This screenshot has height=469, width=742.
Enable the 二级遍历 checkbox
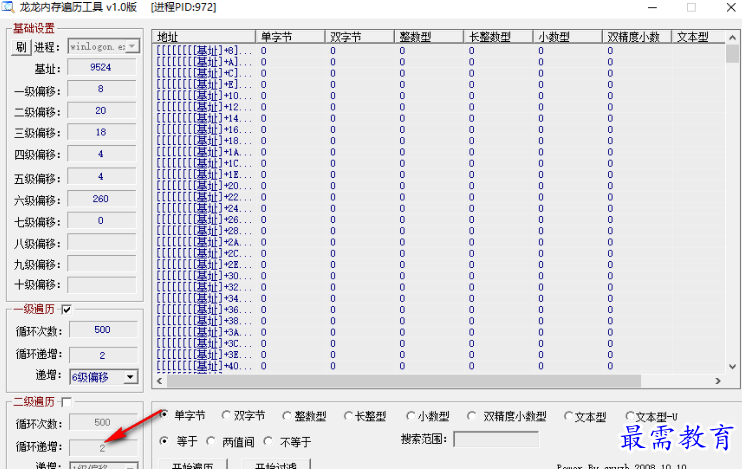(67, 402)
